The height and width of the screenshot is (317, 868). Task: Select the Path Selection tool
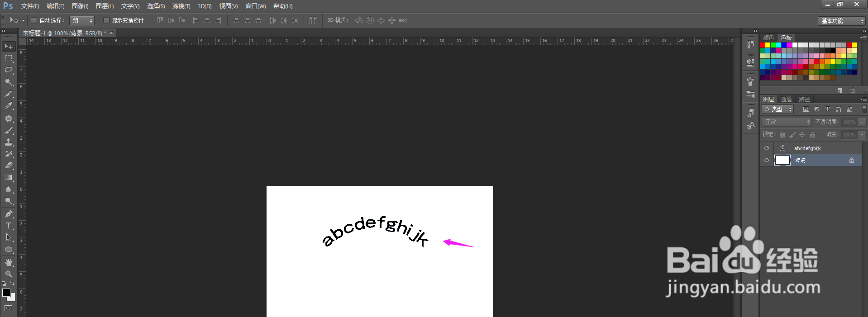tap(9, 237)
